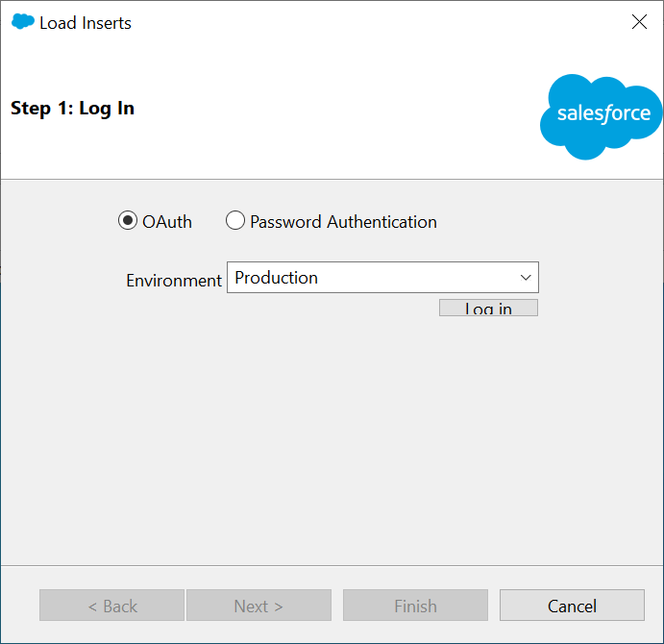Click the < Back button
Screen dimensions: 664x644
112,606
